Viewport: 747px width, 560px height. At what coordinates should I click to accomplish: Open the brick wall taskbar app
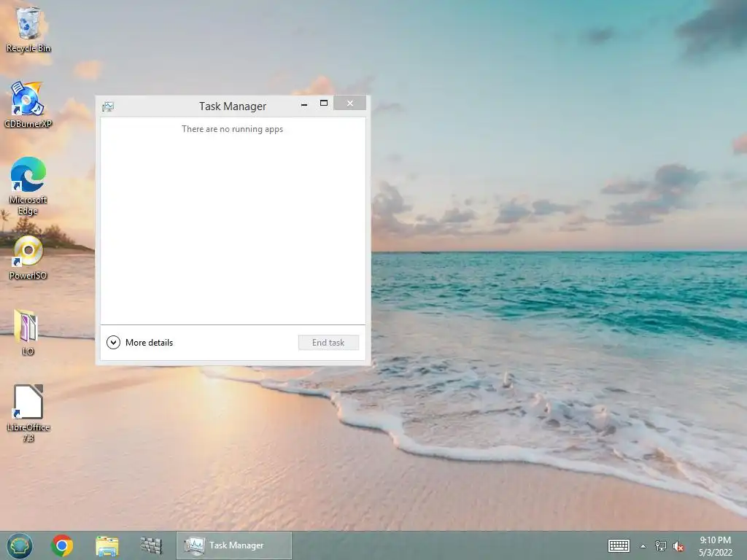pos(152,545)
